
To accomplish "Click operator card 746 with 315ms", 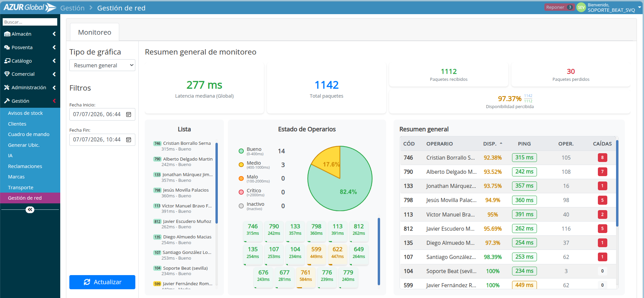I will [253, 231].
